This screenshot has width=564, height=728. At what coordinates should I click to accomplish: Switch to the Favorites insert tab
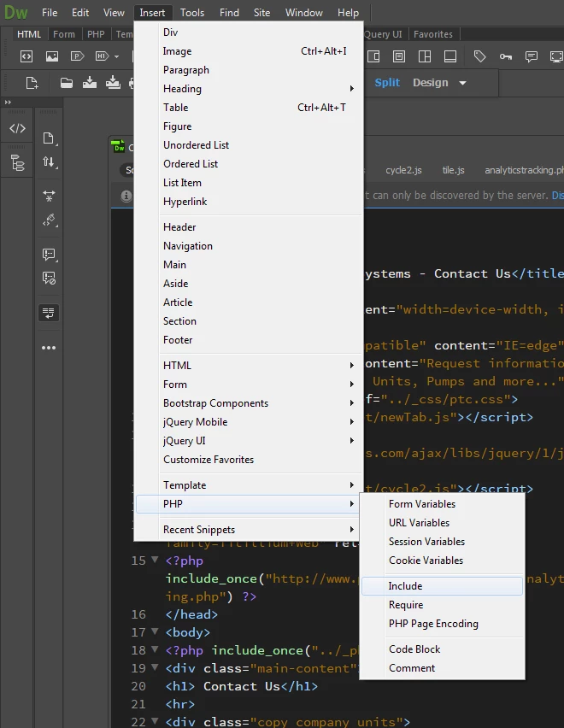432,34
